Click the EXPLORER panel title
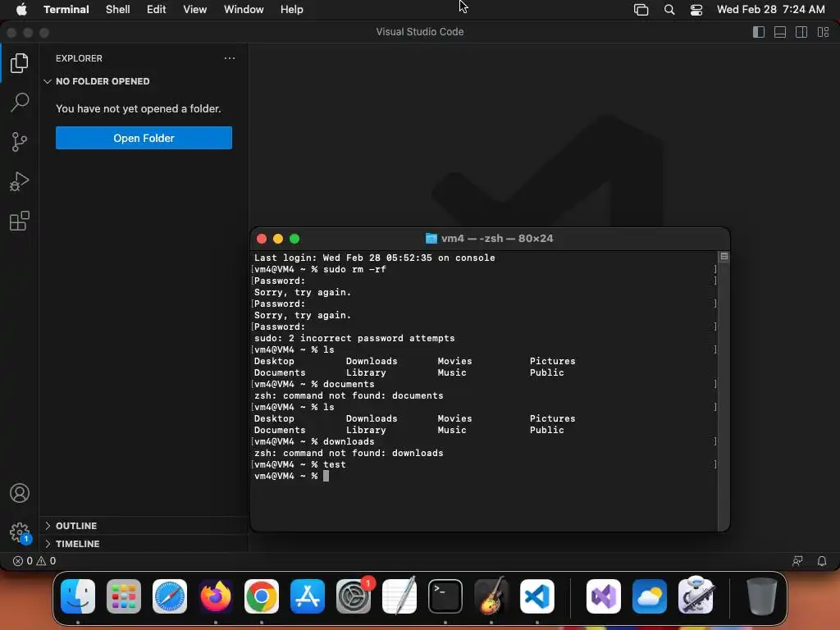The height and width of the screenshot is (630, 840). pyautogui.click(x=79, y=58)
